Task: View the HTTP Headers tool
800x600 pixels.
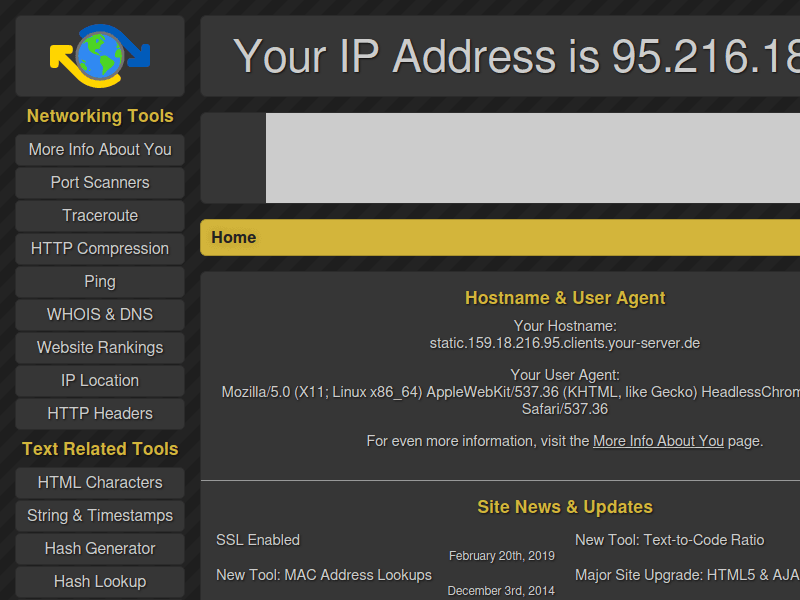Action: click(100, 414)
